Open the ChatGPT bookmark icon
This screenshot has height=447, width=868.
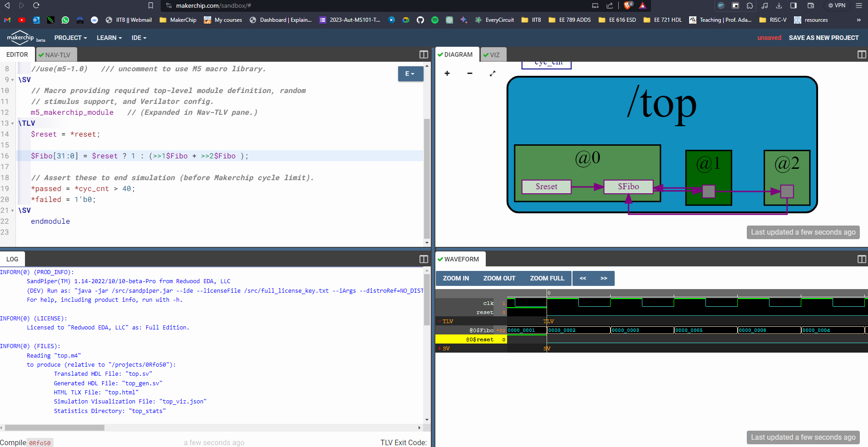449,20
